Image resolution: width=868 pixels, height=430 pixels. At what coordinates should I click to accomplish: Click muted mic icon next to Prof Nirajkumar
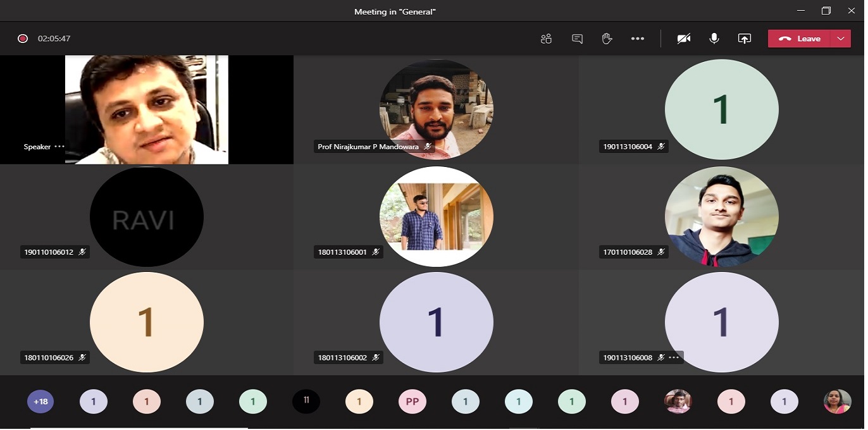pyautogui.click(x=428, y=147)
